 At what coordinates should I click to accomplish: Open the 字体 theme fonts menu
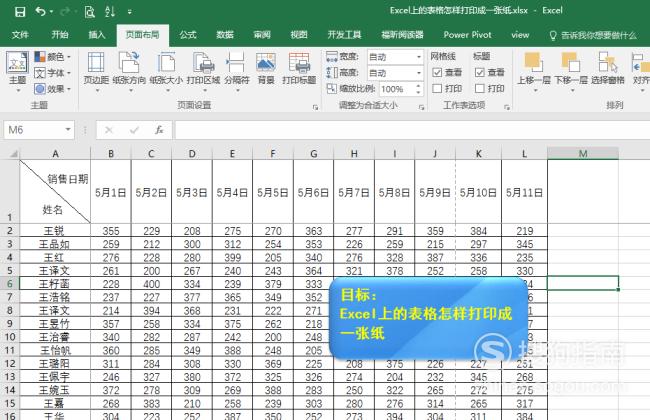[x=52, y=73]
